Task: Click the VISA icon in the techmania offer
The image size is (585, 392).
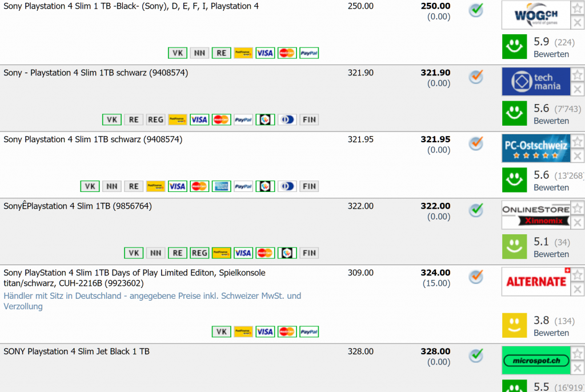Action: pyautogui.click(x=199, y=119)
